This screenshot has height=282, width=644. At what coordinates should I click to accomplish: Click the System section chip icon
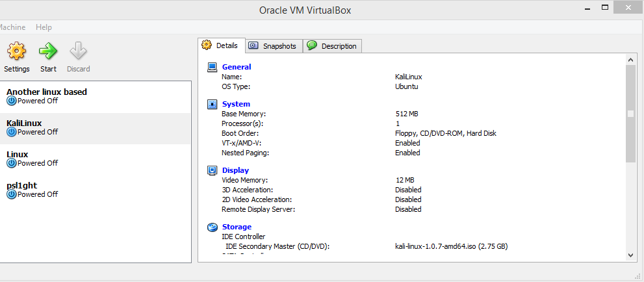pyautogui.click(x=212, y=104)
